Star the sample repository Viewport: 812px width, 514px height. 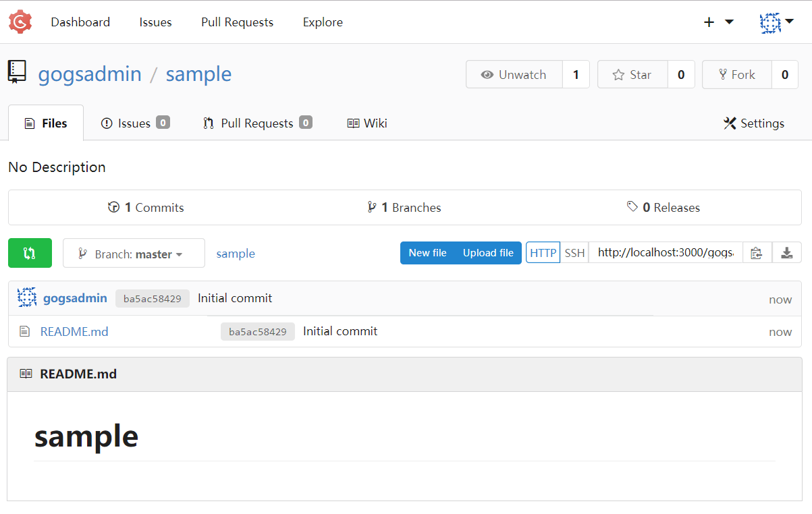click(632, 75)
